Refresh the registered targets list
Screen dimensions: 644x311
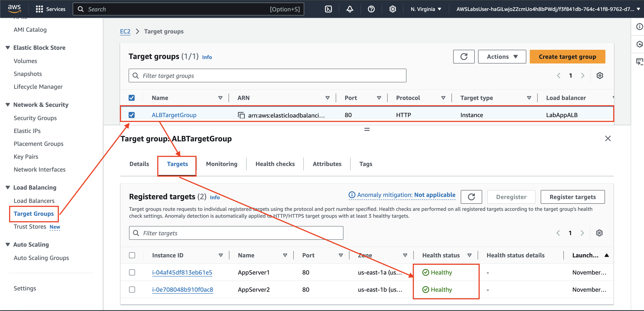(471, 197)
